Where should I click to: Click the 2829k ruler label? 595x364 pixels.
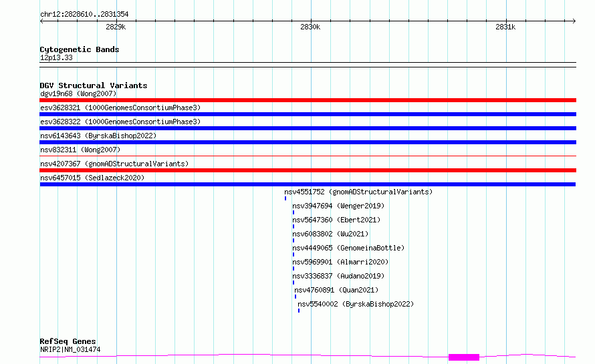[x=116, y=27]
